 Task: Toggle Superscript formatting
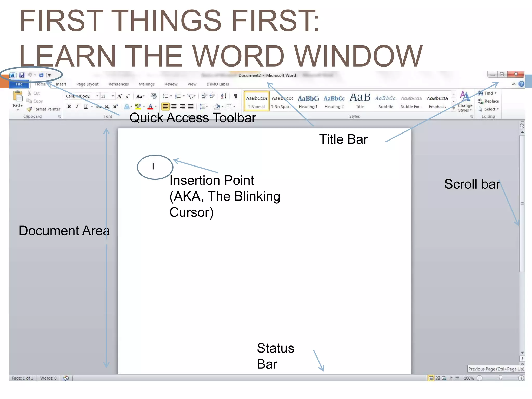pyautogui.click(x=115, y=107)
